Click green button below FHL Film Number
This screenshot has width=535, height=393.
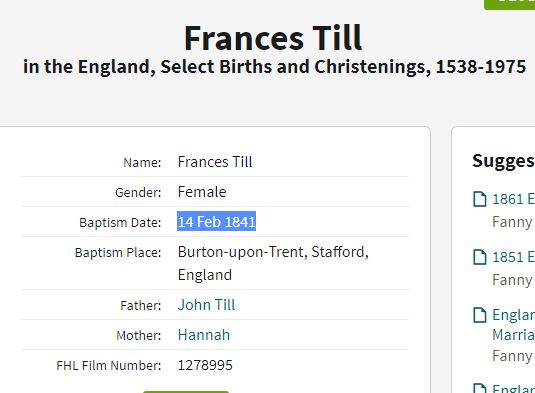point(186,392)
